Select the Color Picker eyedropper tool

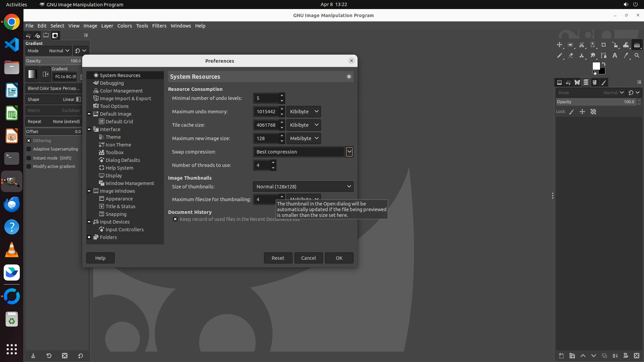[x=626, y=56]
